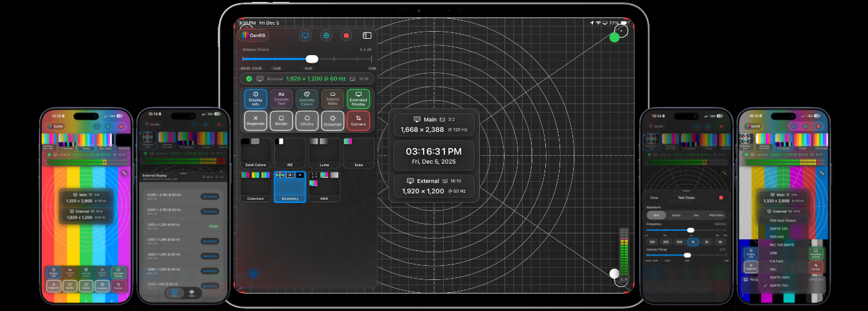Screen dimensions: 868x311
Task: Click the Extended Display button on iPad
Action: pos(358,98)
